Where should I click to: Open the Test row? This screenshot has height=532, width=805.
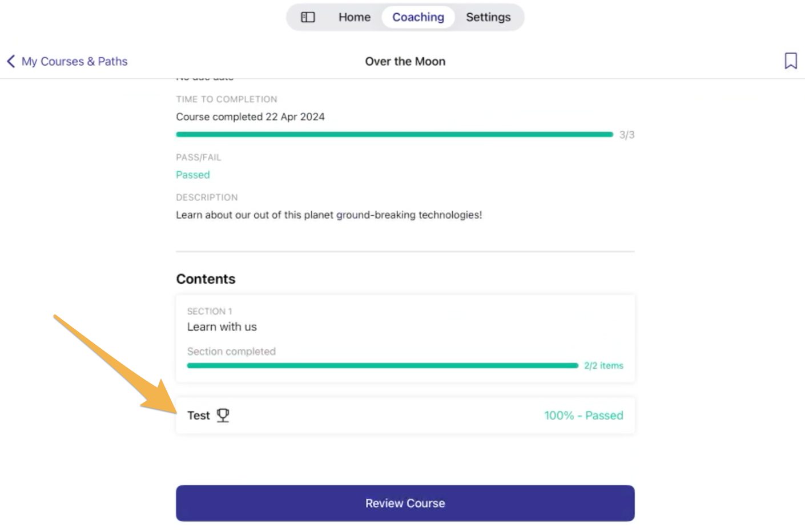click(405, 416)
